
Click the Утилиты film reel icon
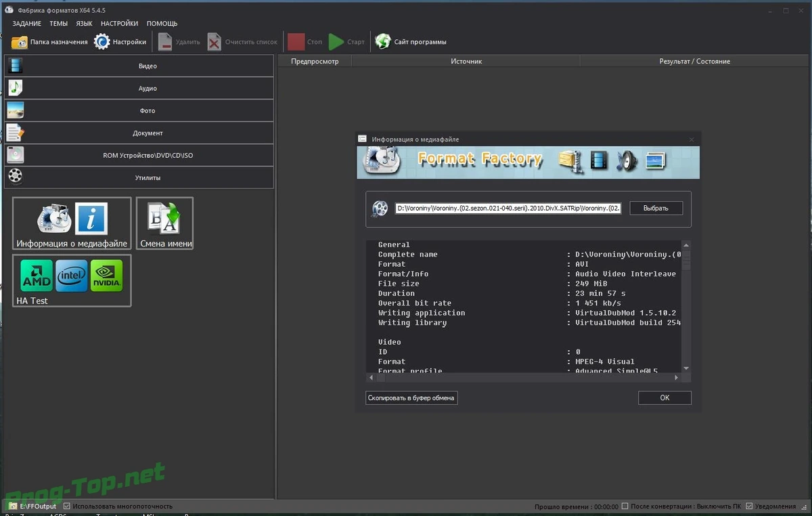point(16,177)
